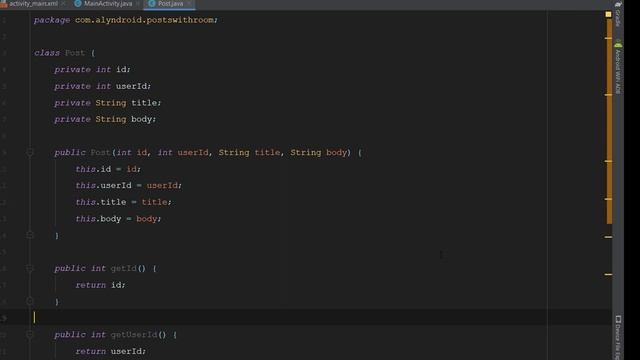Screen dimensions: 640x360
Task: Click the package name com.alyndroid.postswithroom
Action: tap(144, 20)
